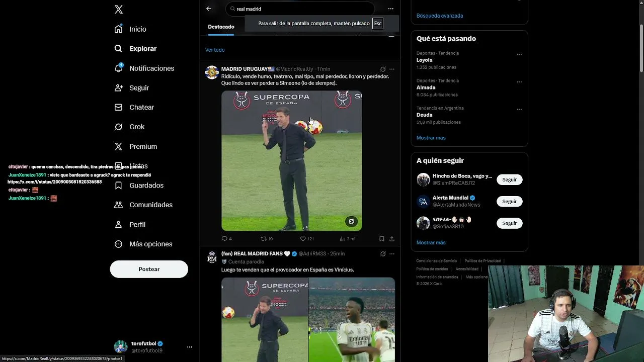Open the X logo home icon
The image size is (644, 362).
click(119, 10)
